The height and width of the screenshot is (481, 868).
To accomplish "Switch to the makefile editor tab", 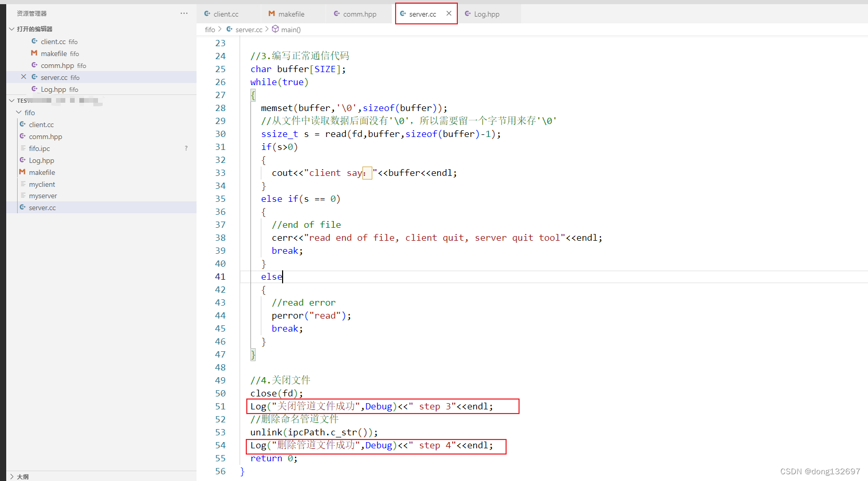I will click(291, 14).
